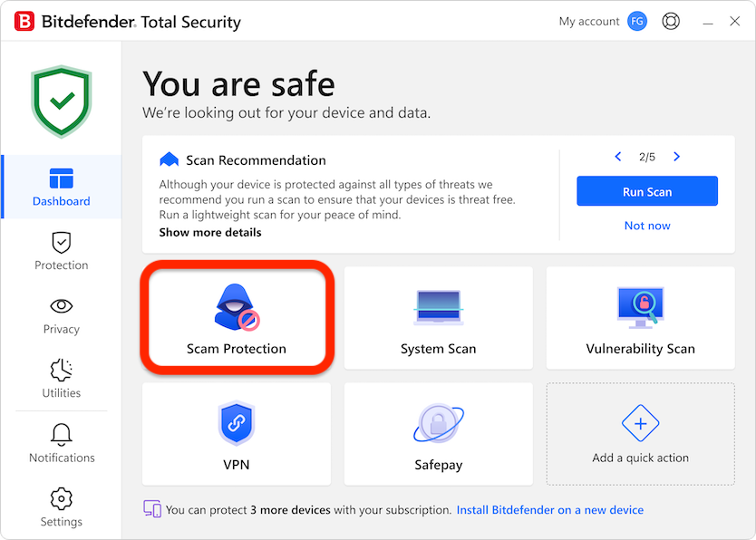Select Protection in the sidebar
The width and height of the screenshot is (756, 540).
pos(61,252)
